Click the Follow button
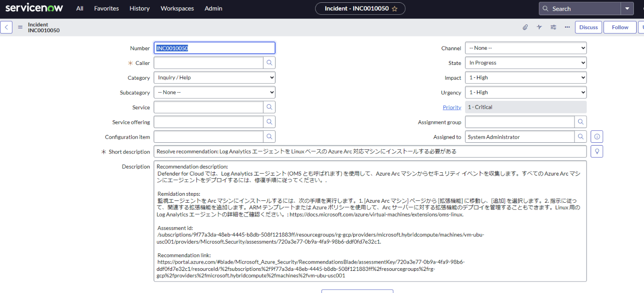Screen dimensions: 644x293 620,27
